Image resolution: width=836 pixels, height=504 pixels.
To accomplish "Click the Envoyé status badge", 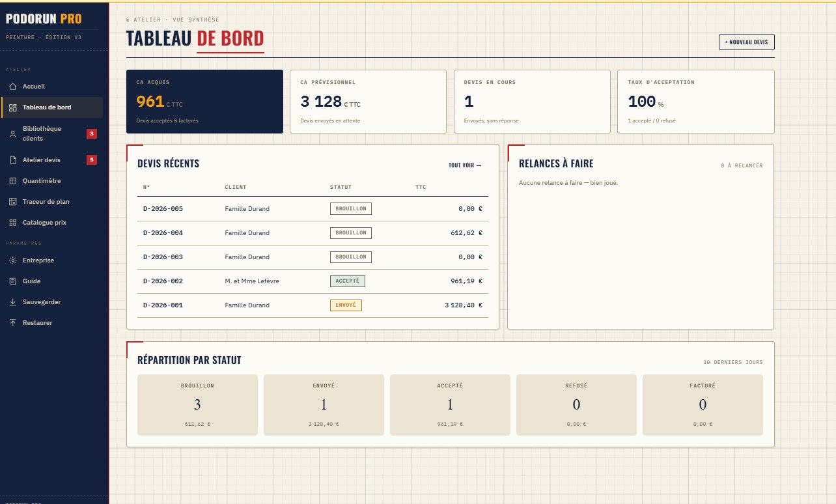I will click(346, 305).
